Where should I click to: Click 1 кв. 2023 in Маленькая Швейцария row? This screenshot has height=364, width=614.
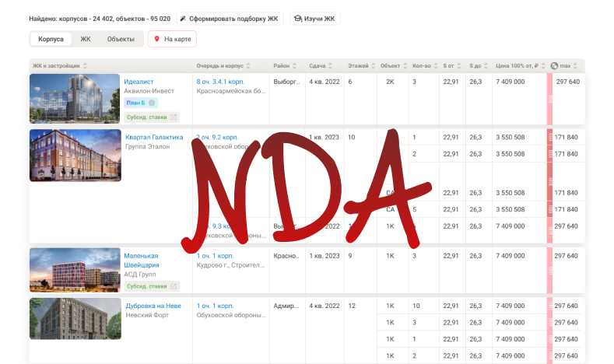(x=325, y=256)
